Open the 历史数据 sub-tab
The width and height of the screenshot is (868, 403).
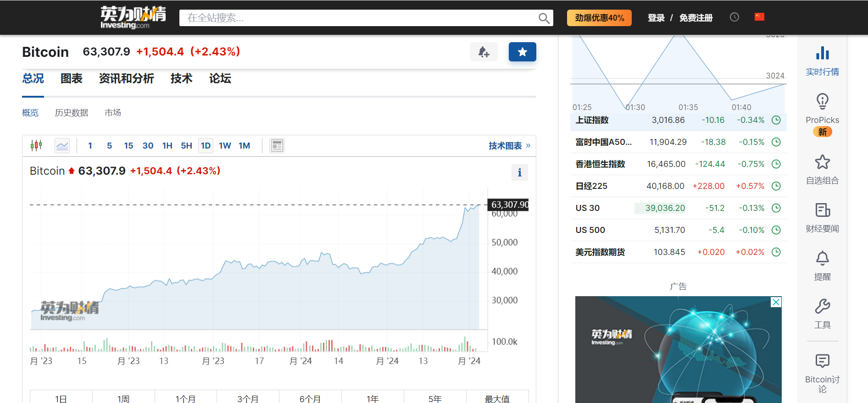(72, 113)
